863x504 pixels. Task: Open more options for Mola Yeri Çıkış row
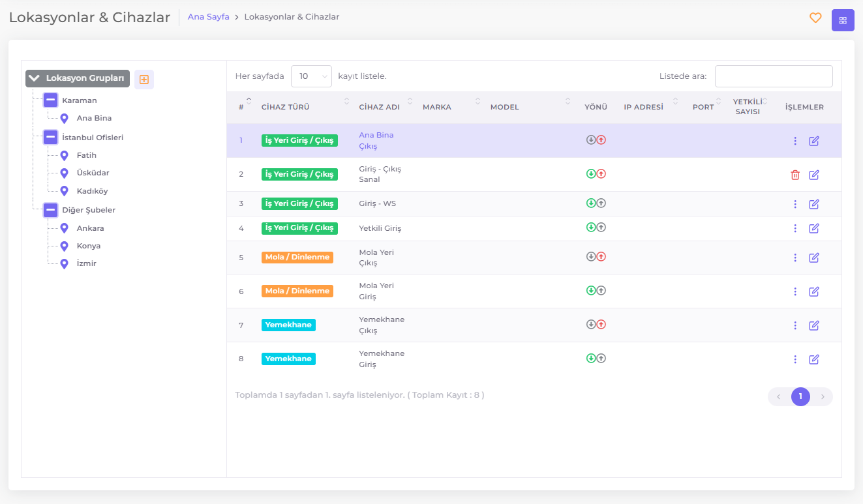[x=795, y=258]
